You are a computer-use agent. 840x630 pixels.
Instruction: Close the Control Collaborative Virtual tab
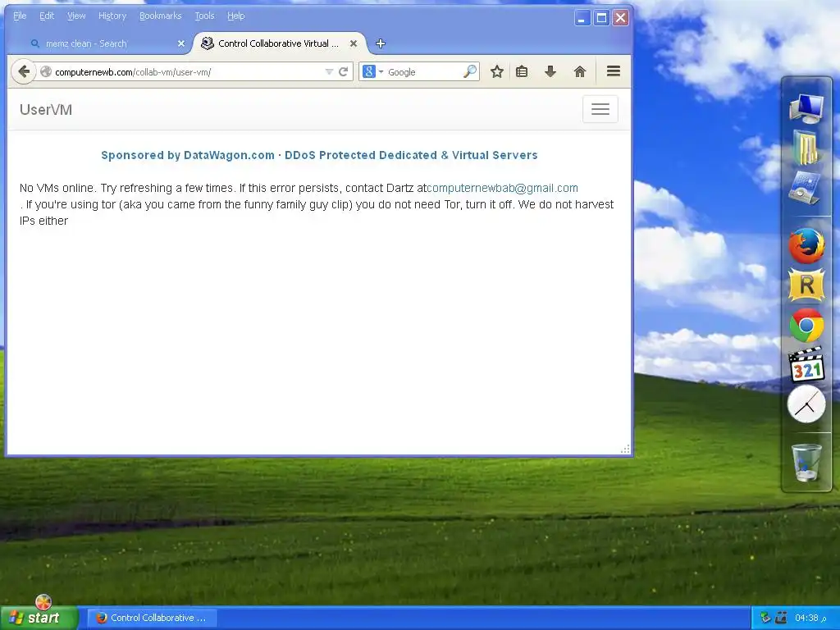pos(354,43)
